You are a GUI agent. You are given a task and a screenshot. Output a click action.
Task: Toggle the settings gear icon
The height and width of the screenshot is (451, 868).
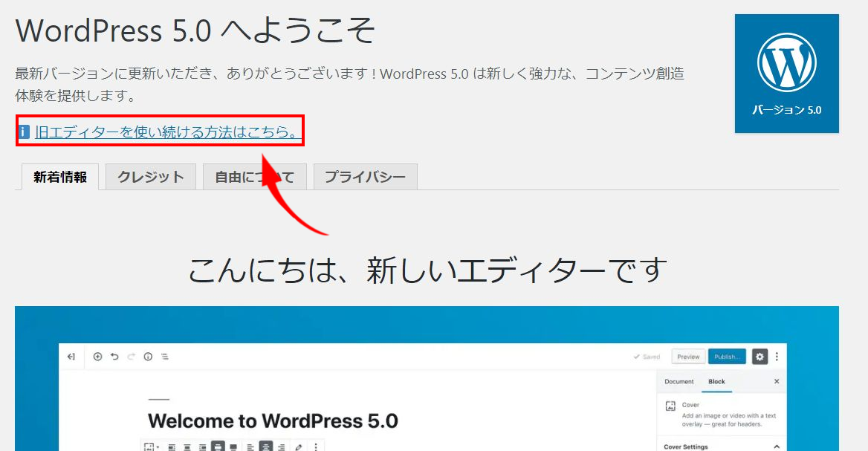click(759, 357)
